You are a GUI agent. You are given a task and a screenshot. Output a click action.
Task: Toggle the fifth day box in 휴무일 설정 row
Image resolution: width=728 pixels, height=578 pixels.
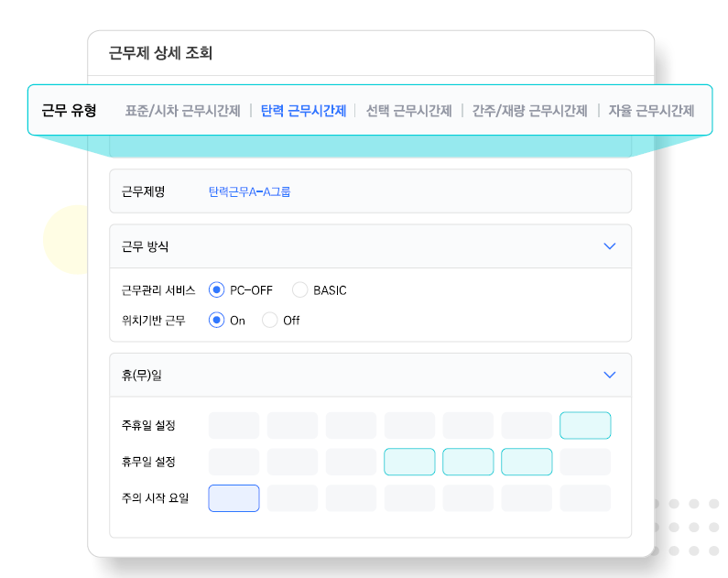[x=468, y=462]
